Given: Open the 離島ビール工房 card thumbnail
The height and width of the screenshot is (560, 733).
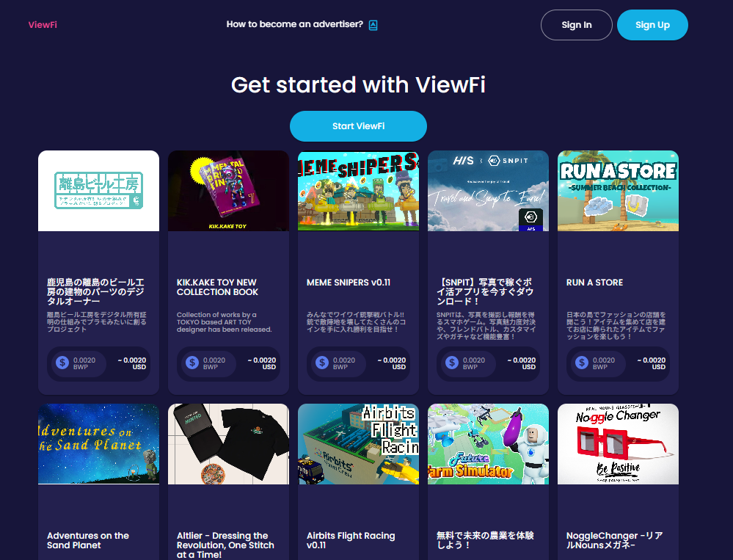Looking at the screenshot, I should pos(98,191).
